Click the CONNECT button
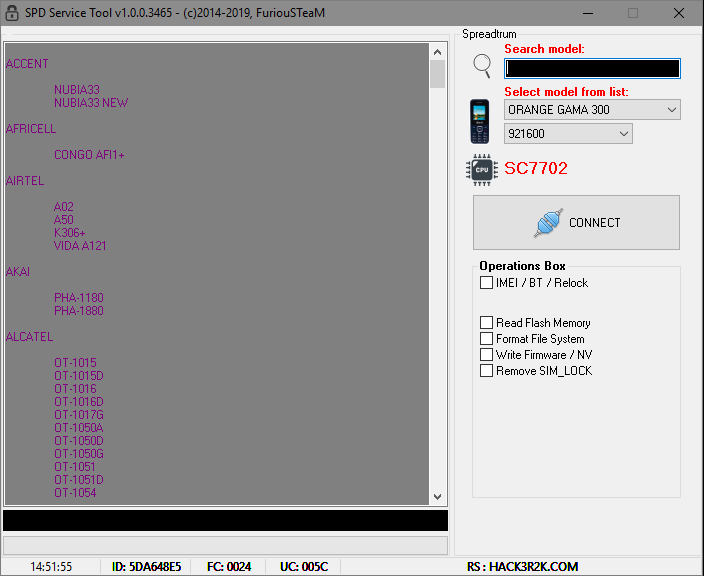 pyautogui.click(x=576, y=222)
